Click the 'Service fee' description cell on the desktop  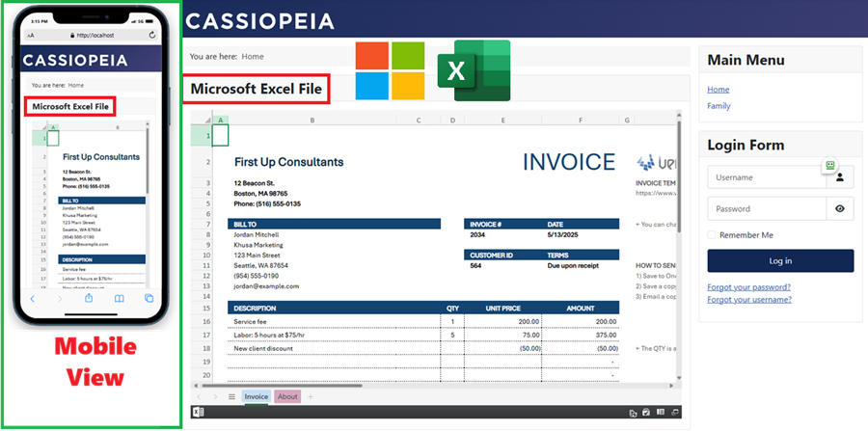tap(250, 321)
